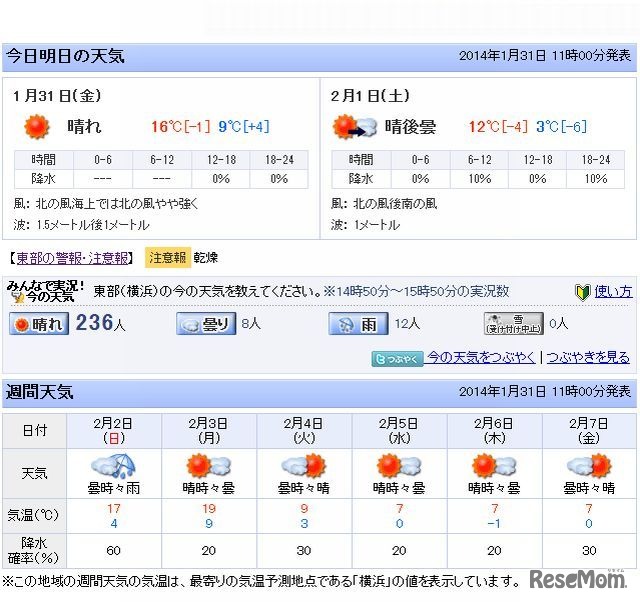Screen dimensions: 640x602
Task: Click 236人 sunny report count
Action: coord(100,323)
